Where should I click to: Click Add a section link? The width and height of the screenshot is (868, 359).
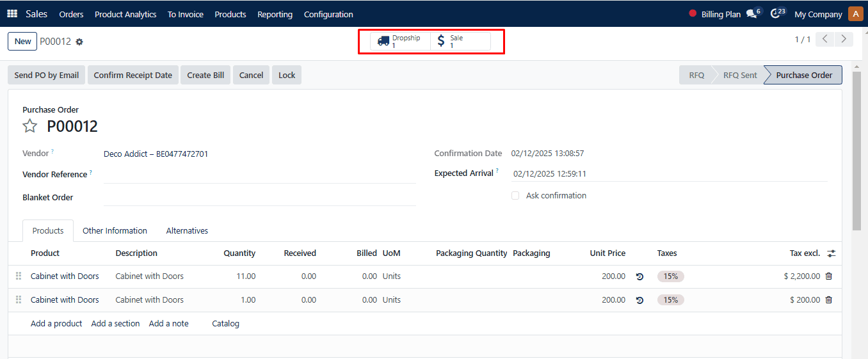(x=115, y=324)
